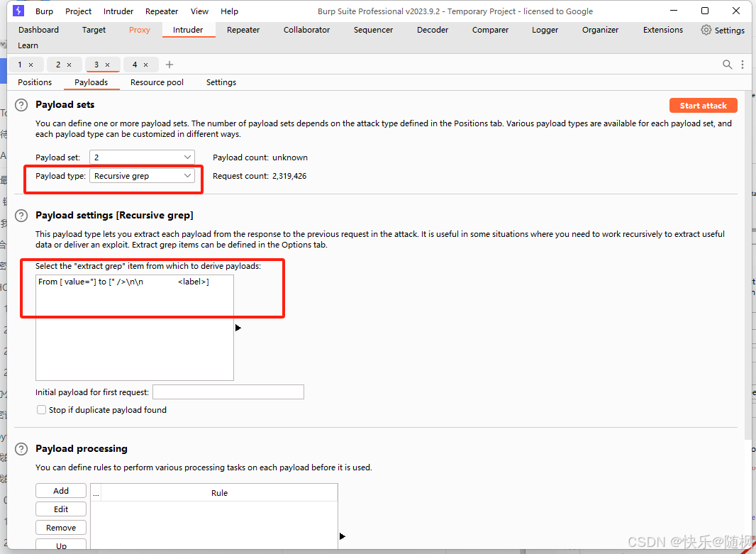Click the Rule column header

click(219, 493)
